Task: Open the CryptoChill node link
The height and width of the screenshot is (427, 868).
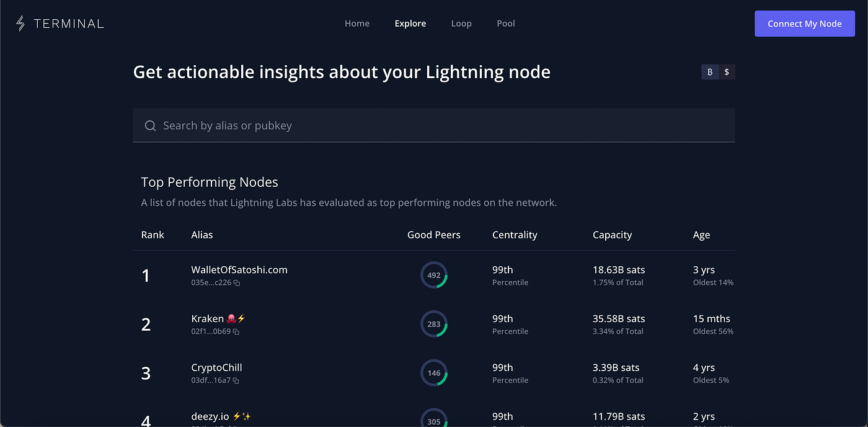Action: pos(216,368)
